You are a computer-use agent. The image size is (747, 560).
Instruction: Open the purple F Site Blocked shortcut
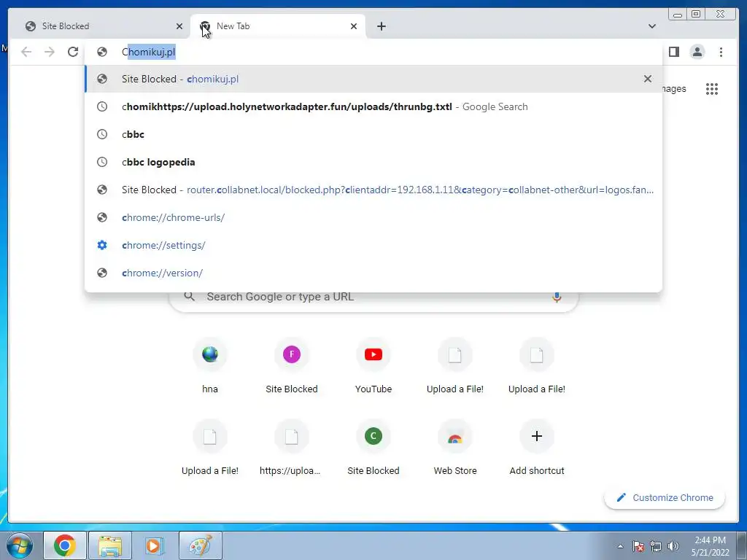click(x=292, y=366)
